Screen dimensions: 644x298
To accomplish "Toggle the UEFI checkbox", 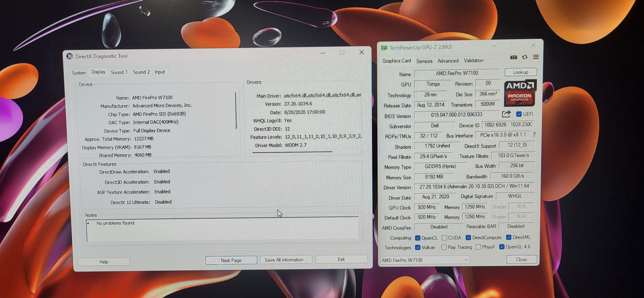I will [x=519, y=114].
